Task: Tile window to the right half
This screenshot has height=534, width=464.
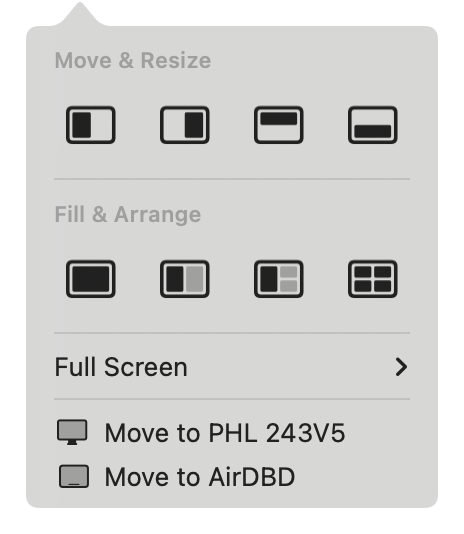Action: (x=185, y=125)
